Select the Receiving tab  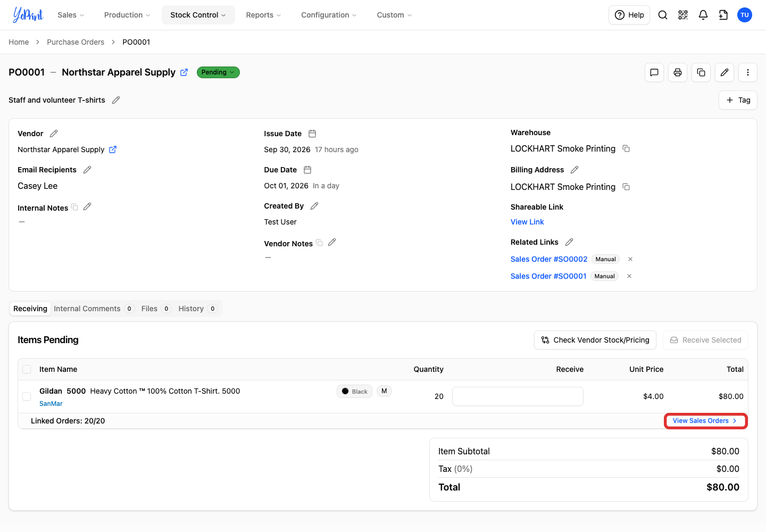click(x=30, y=309)
